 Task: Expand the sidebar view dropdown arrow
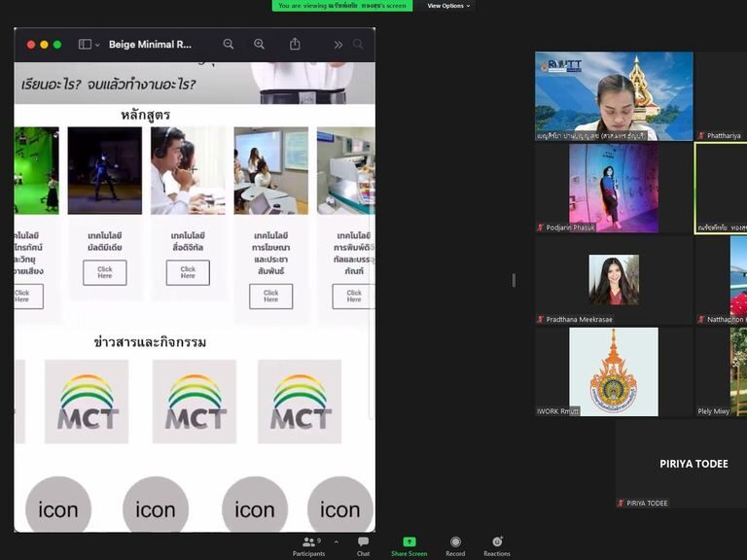(97, 45)
